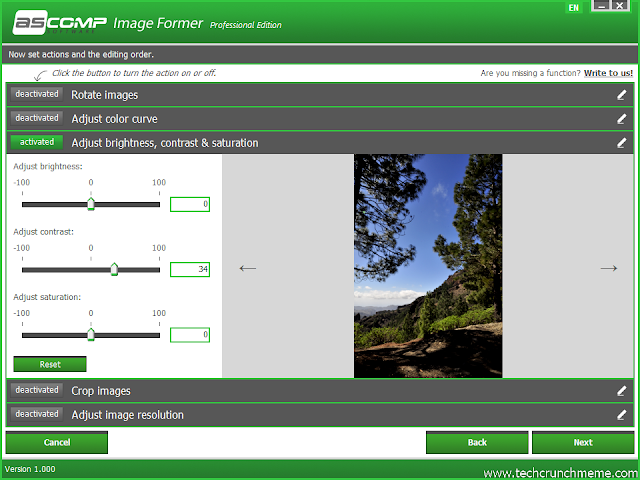Collapse Adjust brightness, contrast & saturation section
The image size is (640, 480).
click(x=320, y=143)
